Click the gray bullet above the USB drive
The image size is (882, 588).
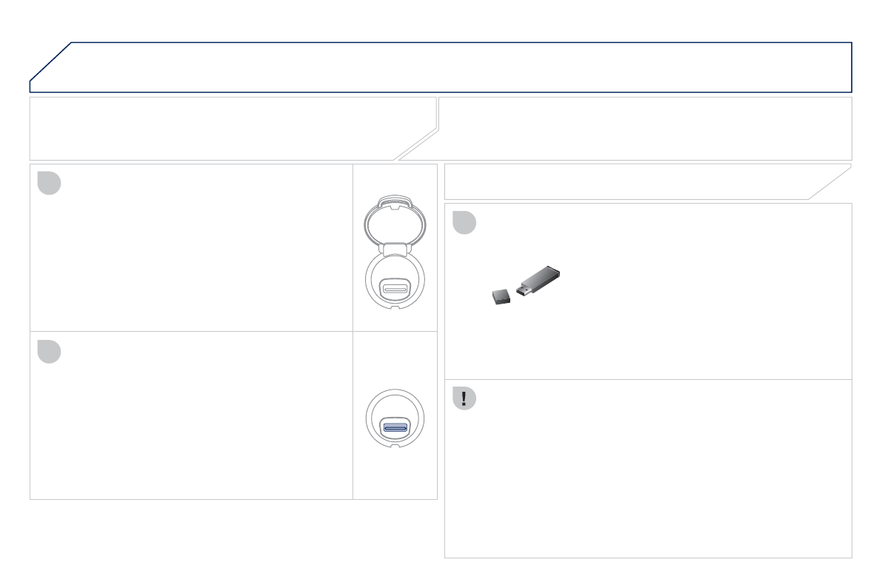pyautogui.click(x=464, y=222)
